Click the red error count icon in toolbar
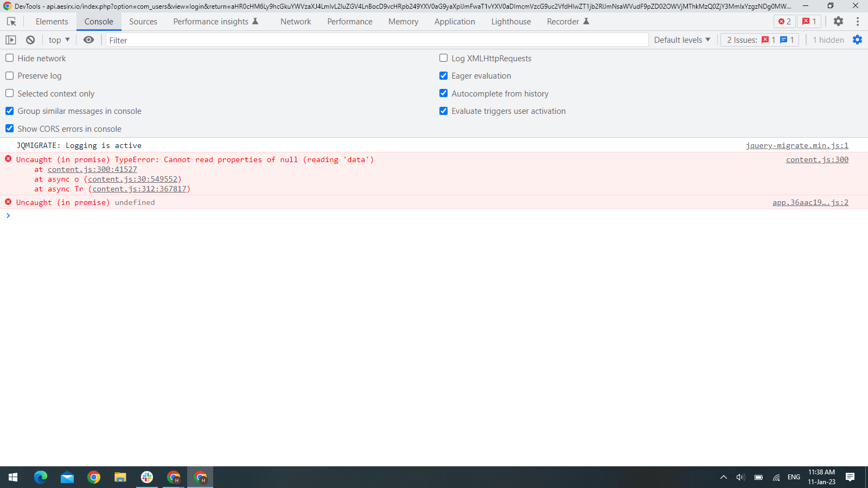 pyautogui.click(x=783, y=22)
